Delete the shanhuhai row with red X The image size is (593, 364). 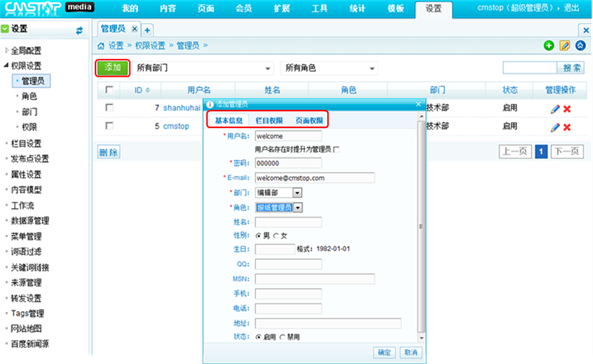coord(567,109)
